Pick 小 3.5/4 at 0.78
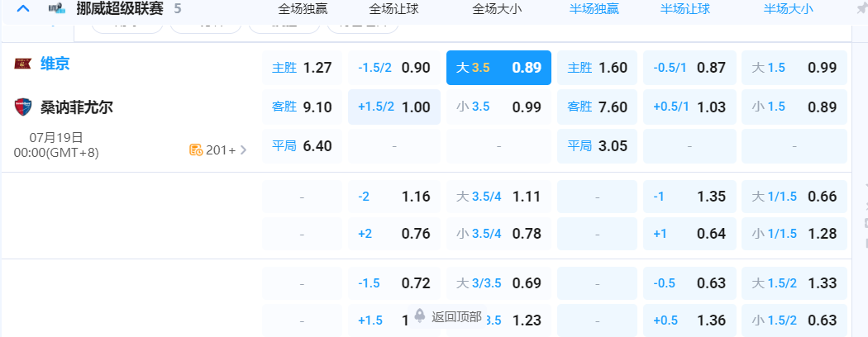Image resolution: width=868 pixels, height=337 pixels. pos(498,234)
